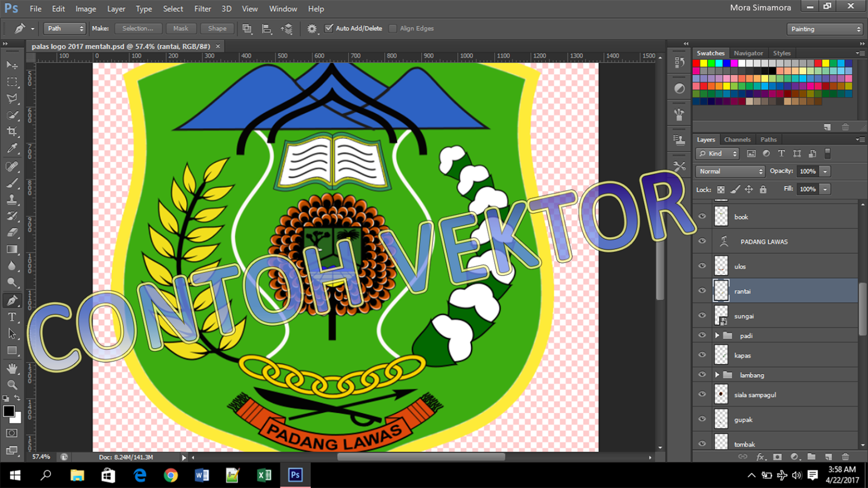Open the Opacity slider dropdown
This screenshot has height=488, width=868.
pos(825,171)
